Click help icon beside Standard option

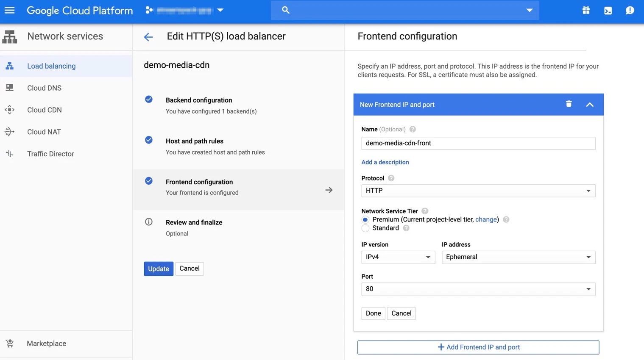pos(406,228)
